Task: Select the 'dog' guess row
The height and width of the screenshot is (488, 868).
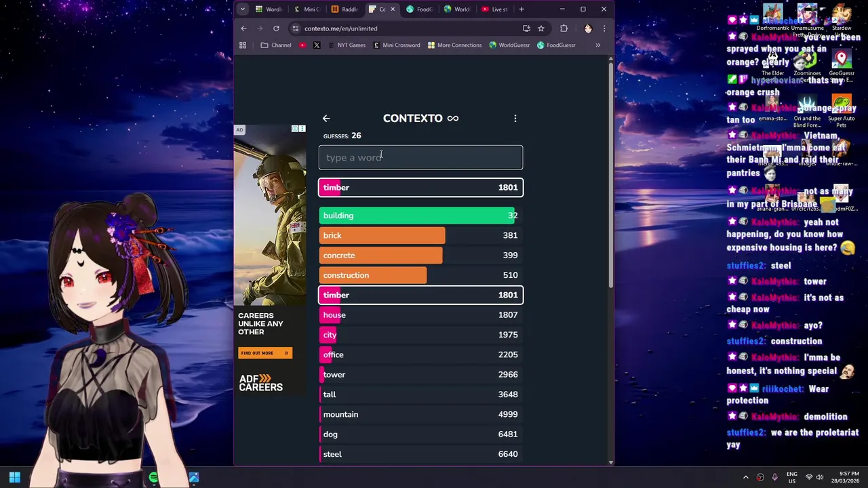Action: tap(420, 434)
